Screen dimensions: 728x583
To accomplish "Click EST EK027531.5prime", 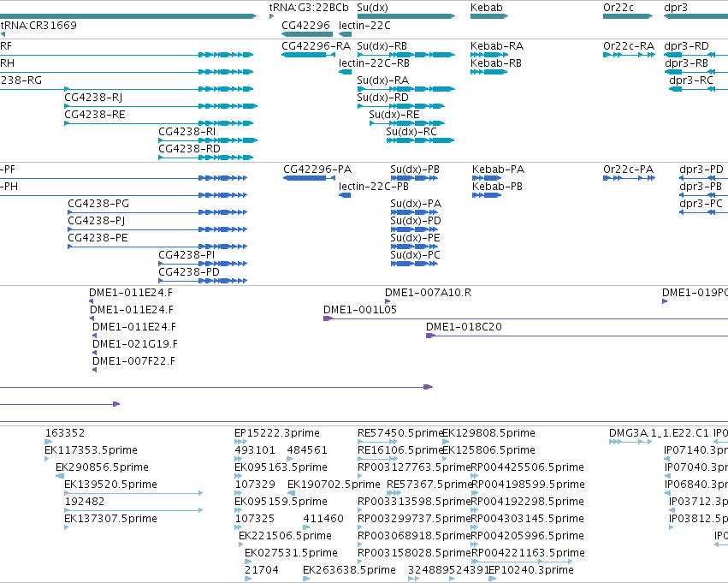I will (x=291, y=553).
